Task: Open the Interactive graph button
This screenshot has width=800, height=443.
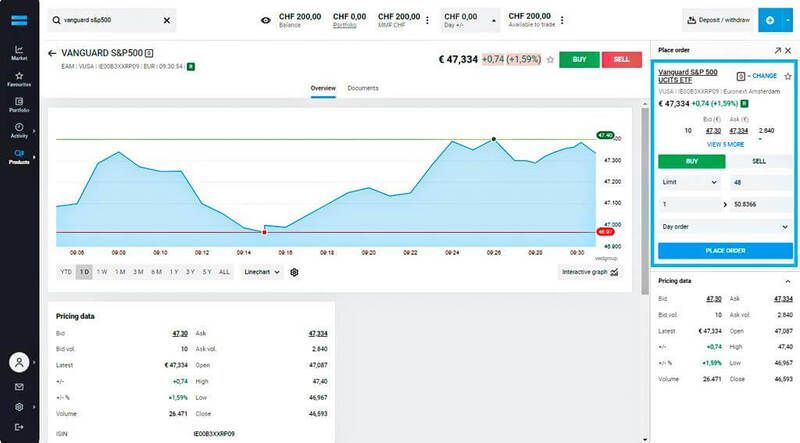Action: pos(590,272)
